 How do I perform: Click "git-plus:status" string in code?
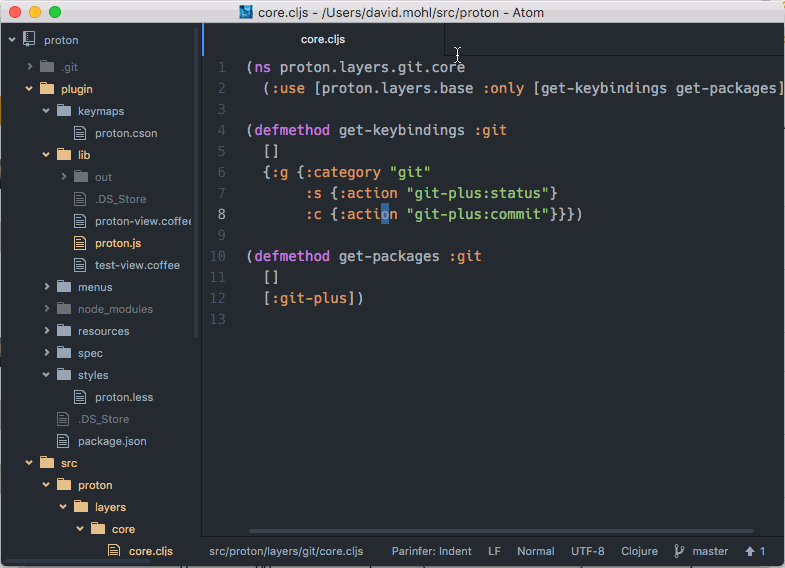point(478,193)
